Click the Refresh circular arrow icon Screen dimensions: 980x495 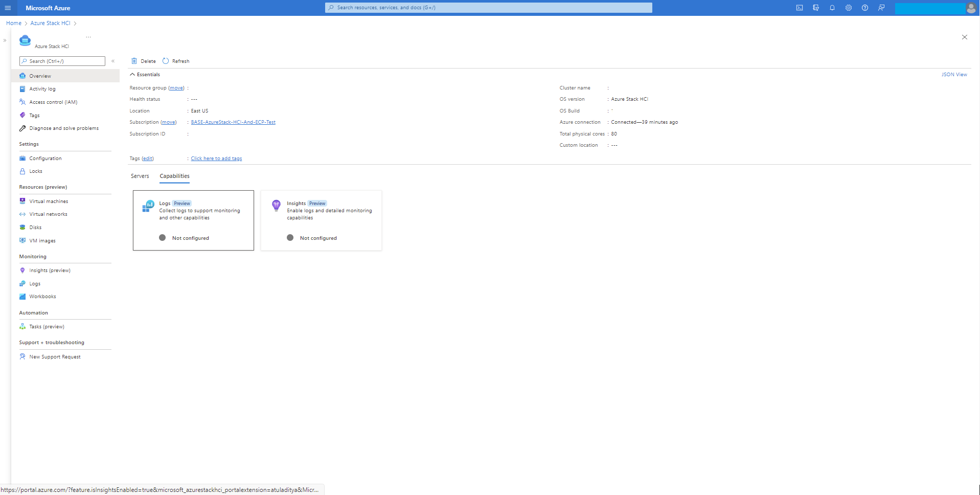166,61
